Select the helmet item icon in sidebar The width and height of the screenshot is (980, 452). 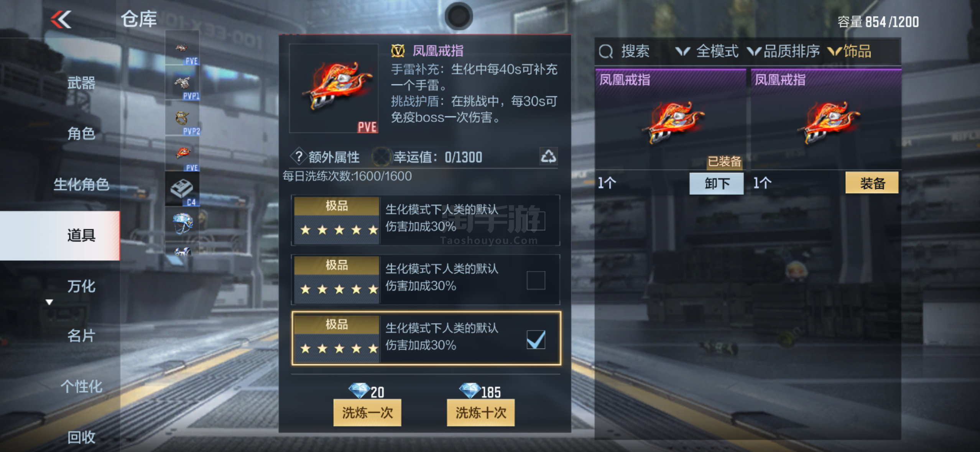tap(183, 224)
